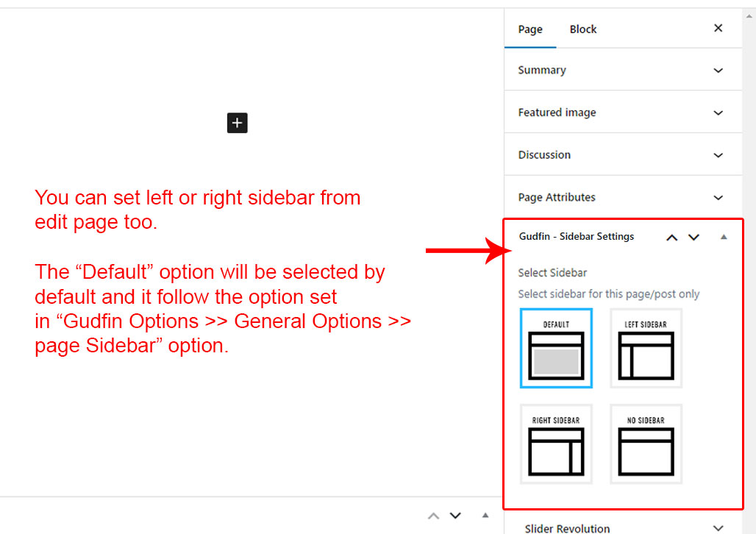Image resolution: width=756 pixels, height=534 pixels.
Task: Expand the Summary panel
Action: coord(622,71)
